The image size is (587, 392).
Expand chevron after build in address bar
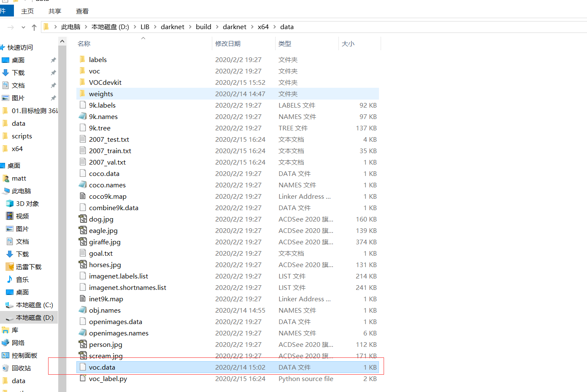(217, 27)
